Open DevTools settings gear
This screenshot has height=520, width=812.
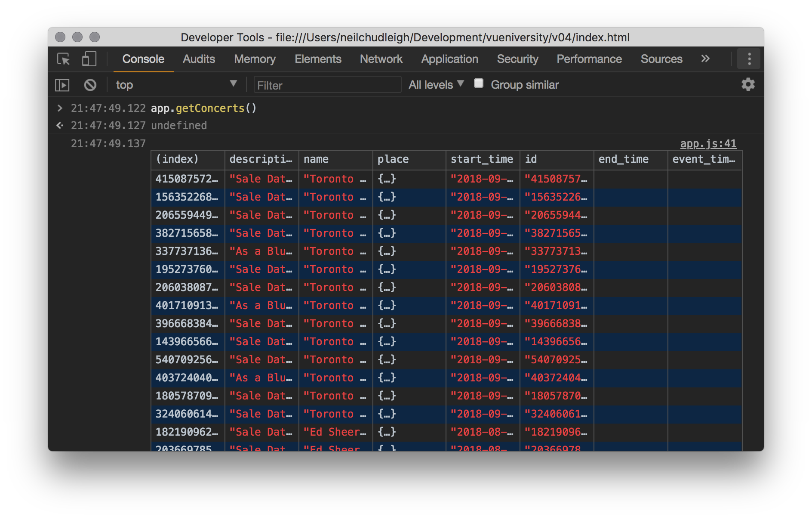[748, 85]
